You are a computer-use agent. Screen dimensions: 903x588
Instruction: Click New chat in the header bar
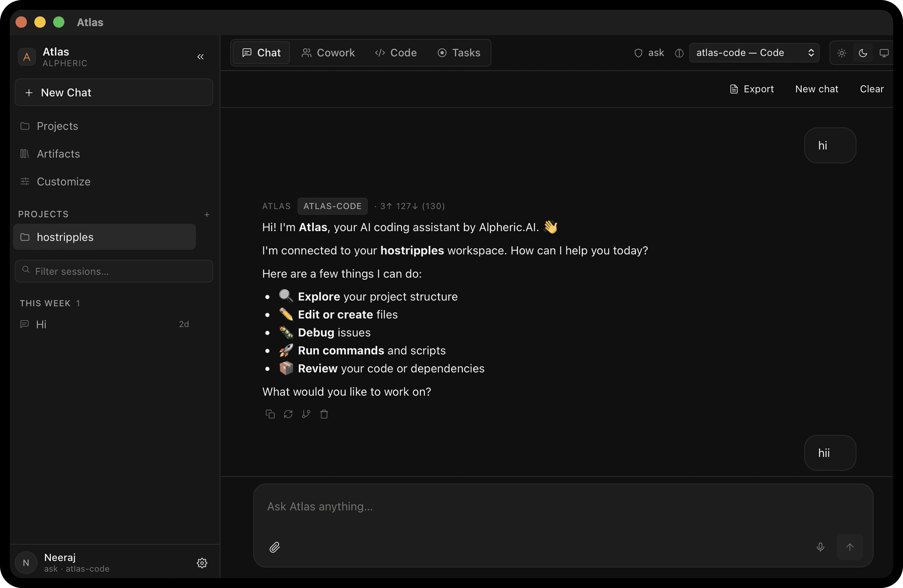(x=816, y=89)
